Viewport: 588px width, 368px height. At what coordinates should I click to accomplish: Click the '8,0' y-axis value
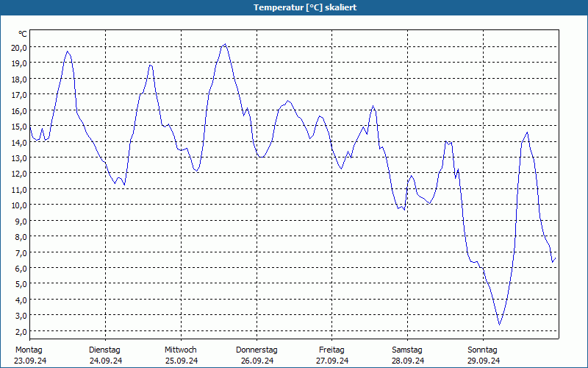coord(21,236)
